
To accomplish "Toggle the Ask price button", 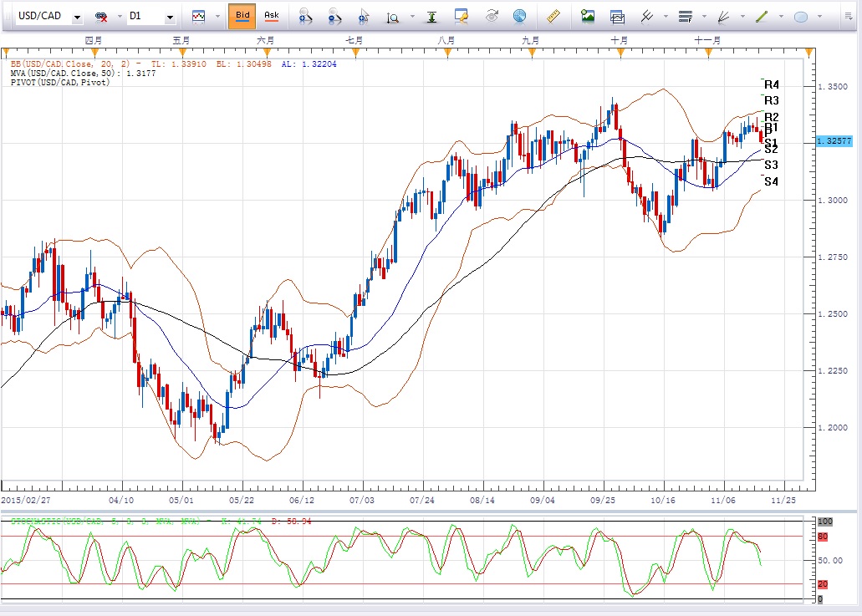I will 271,16.
